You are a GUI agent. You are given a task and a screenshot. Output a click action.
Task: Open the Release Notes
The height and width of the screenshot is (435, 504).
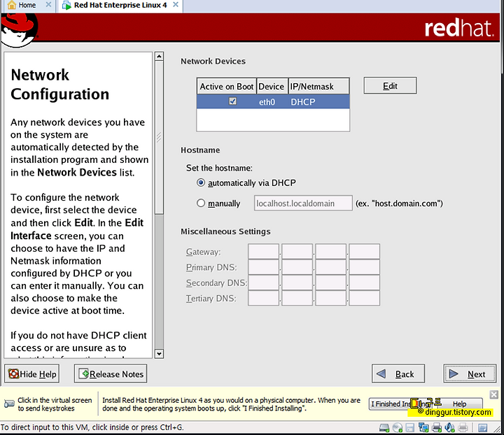pyautogui.click(x=111, y=373)
